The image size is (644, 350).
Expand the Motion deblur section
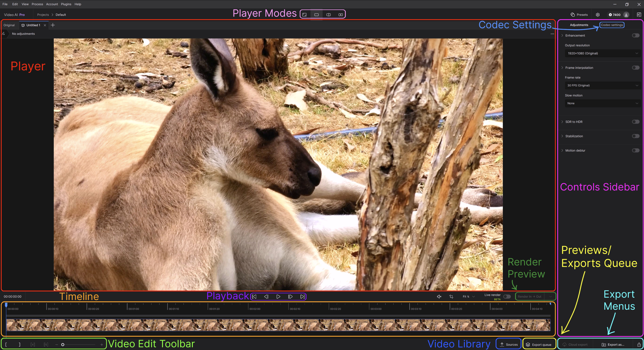[x=562, y=151]
